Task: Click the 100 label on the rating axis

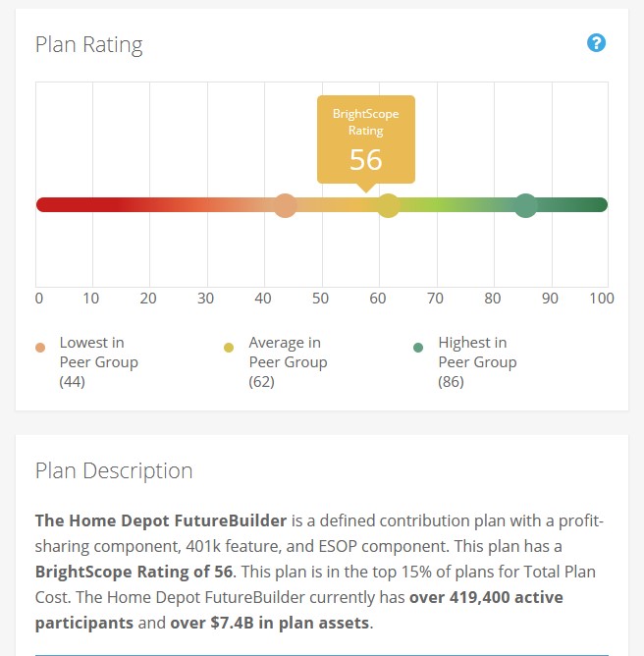Action: [x=601, y=299]
